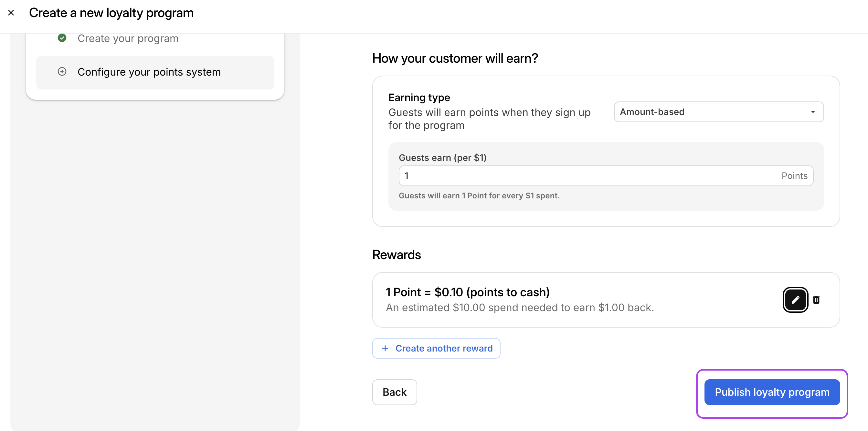Click the plus icon for another reward
The height and width of the screenshot is (431, 868).
385,348
